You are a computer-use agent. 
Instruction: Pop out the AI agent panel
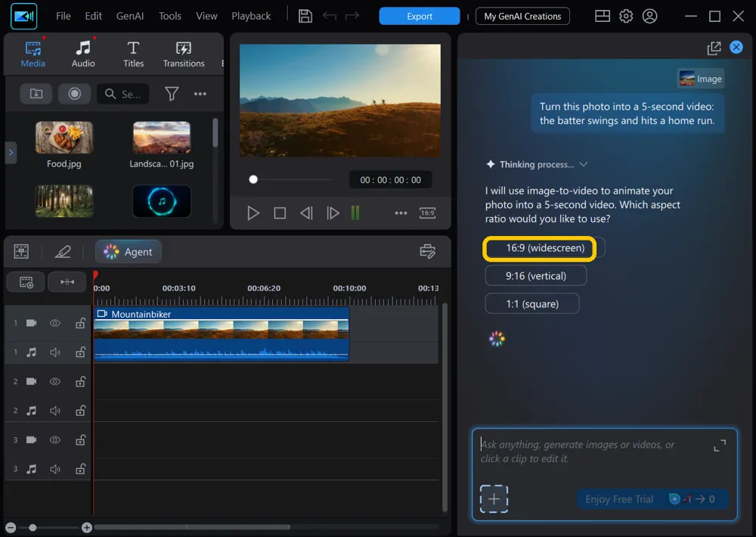[x=714, y=48]
